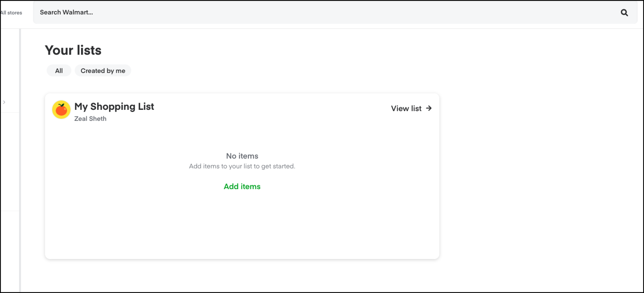
Task: Click the Add items to your list hint
Action: click(x=242, y=166)
